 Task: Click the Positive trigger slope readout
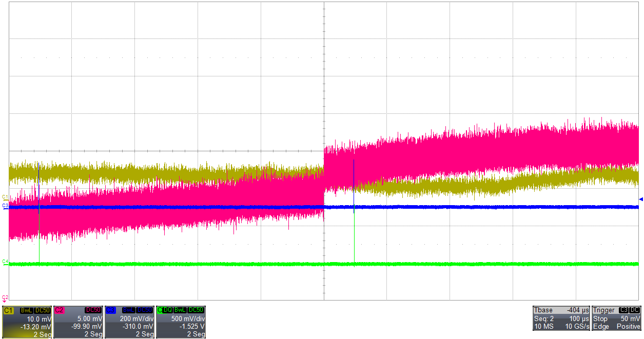tap(629, 327)
